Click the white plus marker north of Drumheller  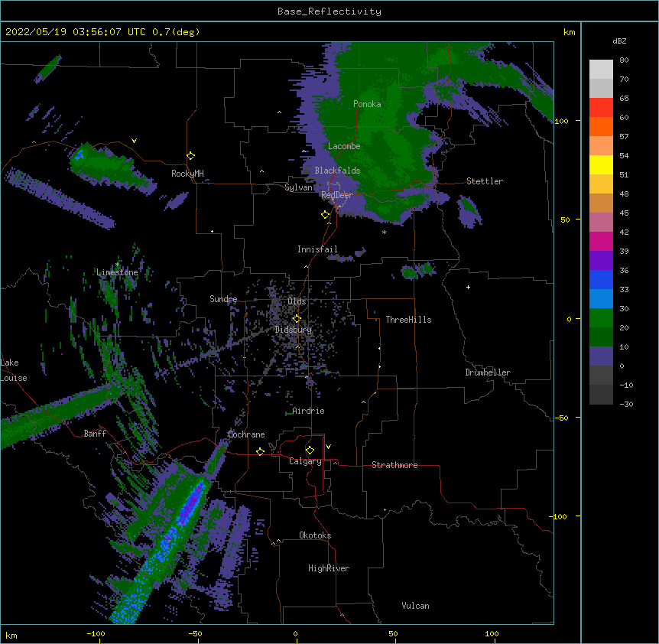click(468, 287)
